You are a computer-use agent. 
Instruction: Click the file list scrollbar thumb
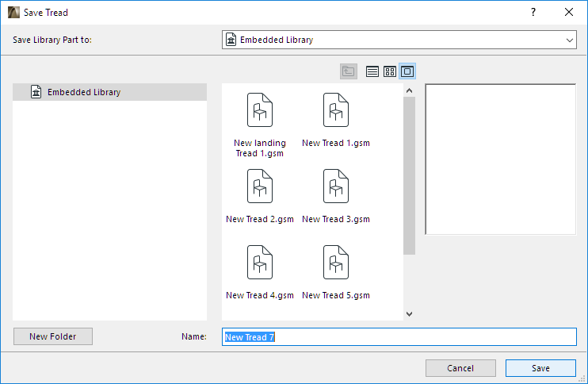[x=410, y=175]
